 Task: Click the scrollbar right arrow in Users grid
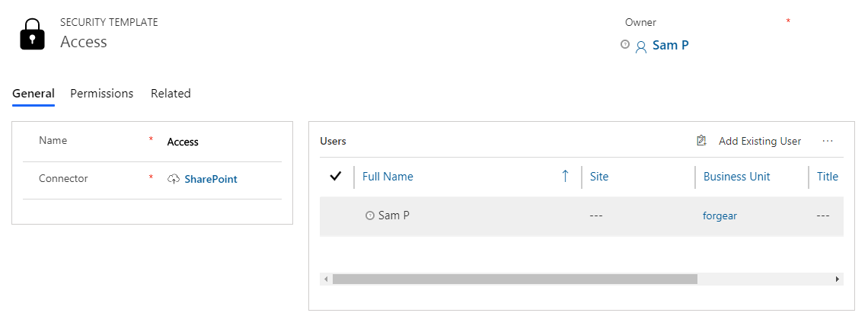(x=838, y=279)
